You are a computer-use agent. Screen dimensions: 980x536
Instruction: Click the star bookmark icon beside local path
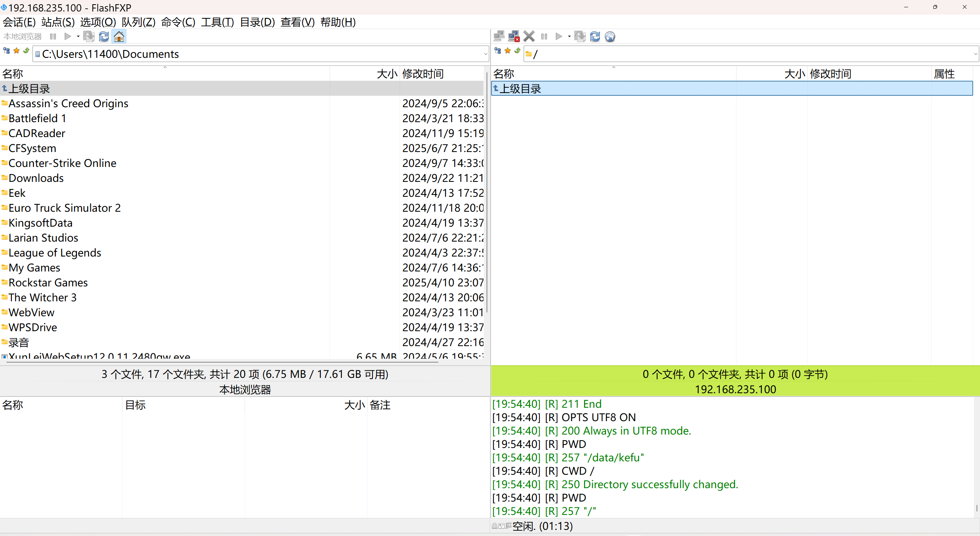pyautogui.click(x=16, y=51)
